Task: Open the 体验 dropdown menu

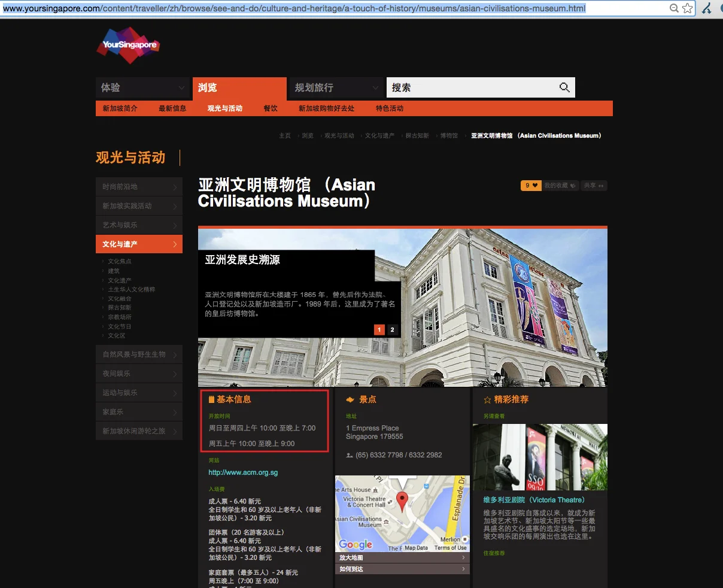Action: 142,87
